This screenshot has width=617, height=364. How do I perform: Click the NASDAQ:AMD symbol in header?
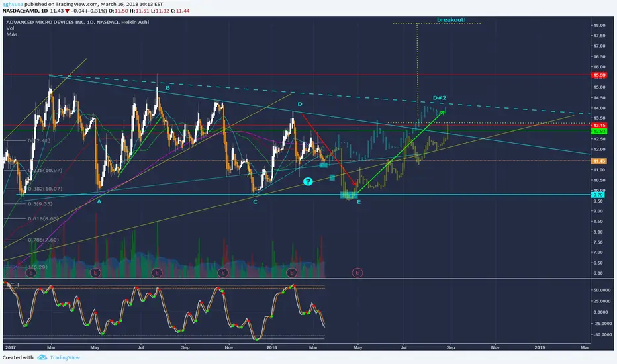point(21,11)
